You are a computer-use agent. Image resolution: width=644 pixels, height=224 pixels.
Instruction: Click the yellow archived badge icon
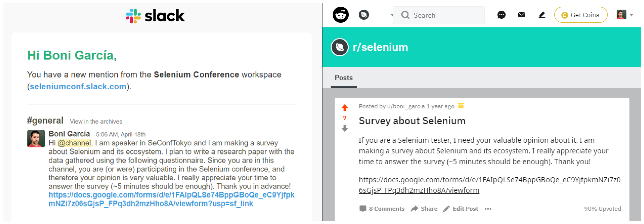point(461,106)
